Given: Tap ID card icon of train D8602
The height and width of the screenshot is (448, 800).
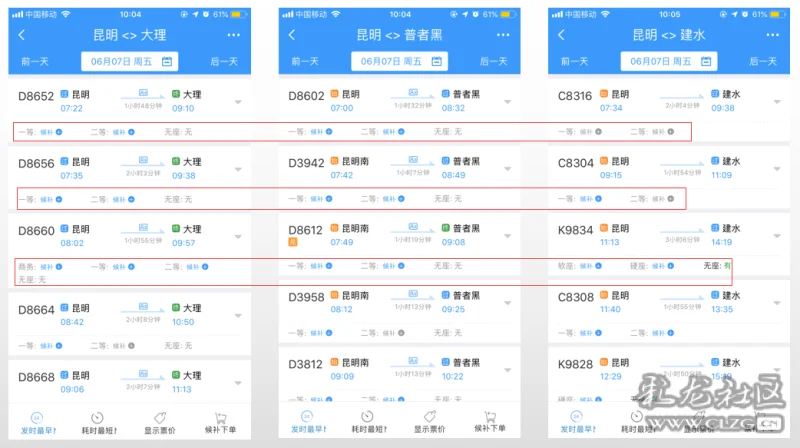Looking at the screenshot, I should tap(413, 92).
